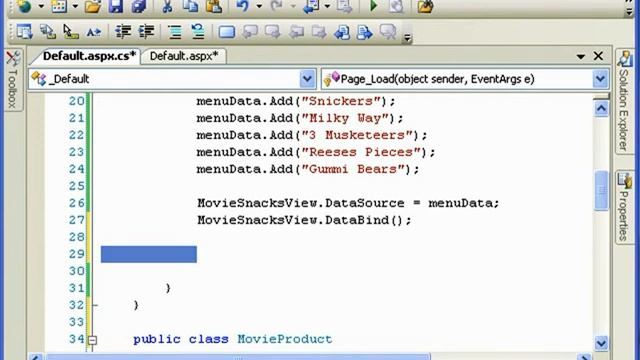Open the Properties side panel tab

click(624, 207)
